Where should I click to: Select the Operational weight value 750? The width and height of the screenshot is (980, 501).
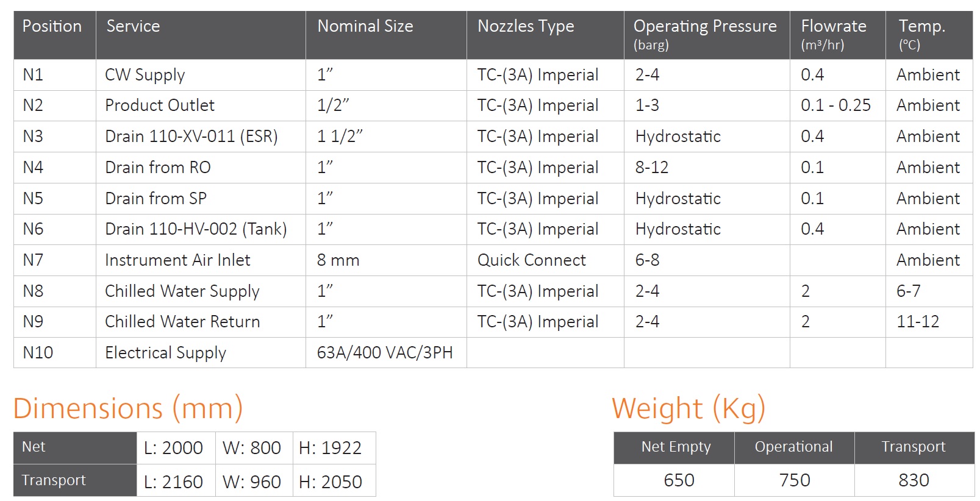tap(794, 480)
